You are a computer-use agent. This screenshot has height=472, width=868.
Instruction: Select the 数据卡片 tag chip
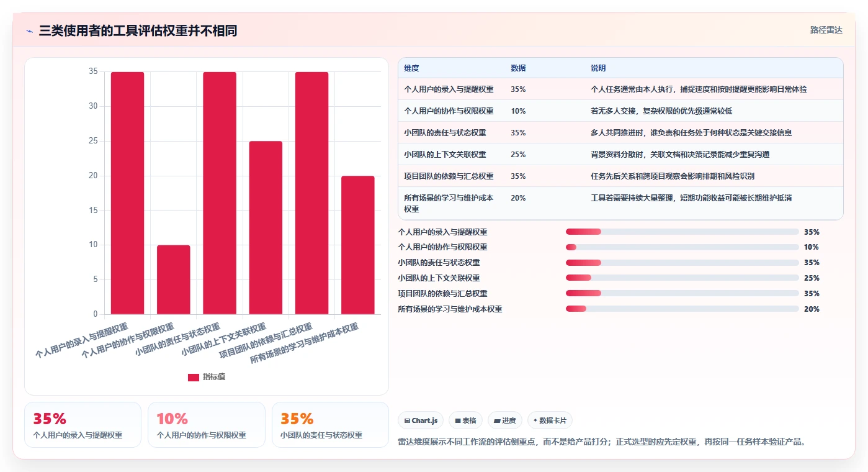point(550,420)
